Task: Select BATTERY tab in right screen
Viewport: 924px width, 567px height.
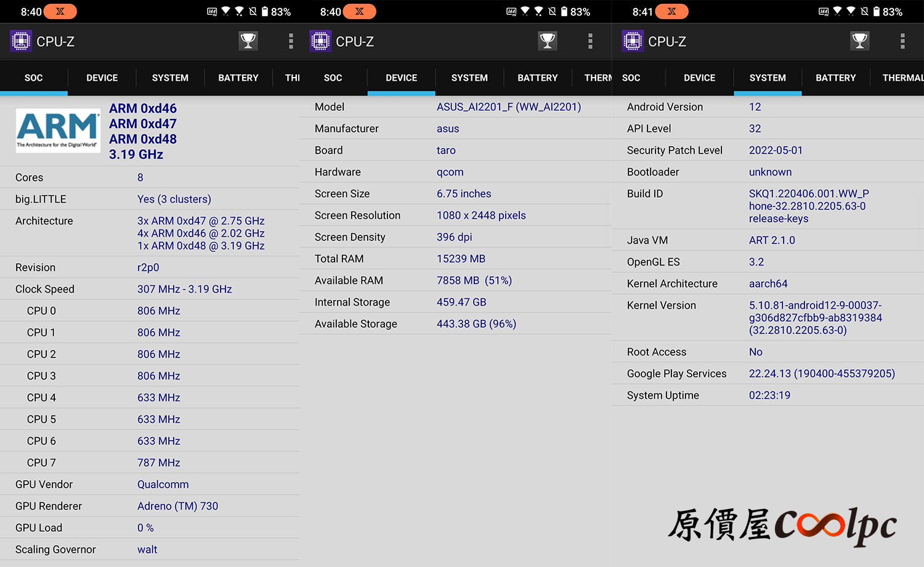Action: (x=836, y=78)
